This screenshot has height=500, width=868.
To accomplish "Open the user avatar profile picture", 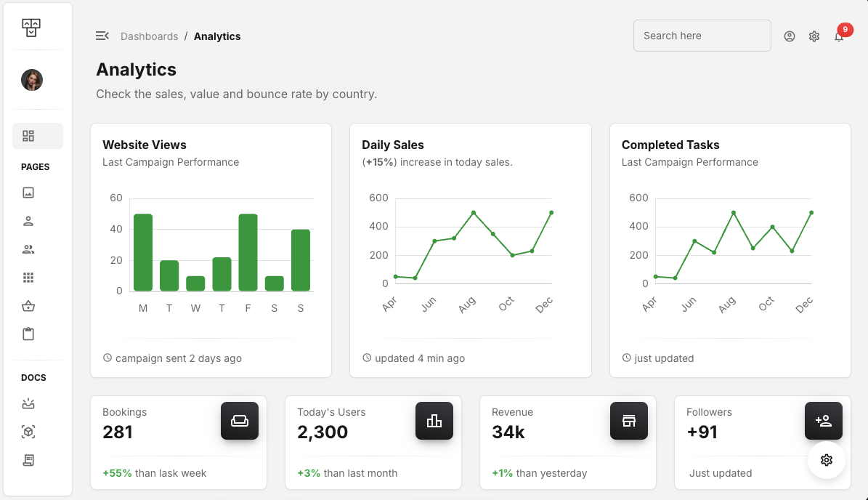I will pyautogui.click(x=32, y=80).
